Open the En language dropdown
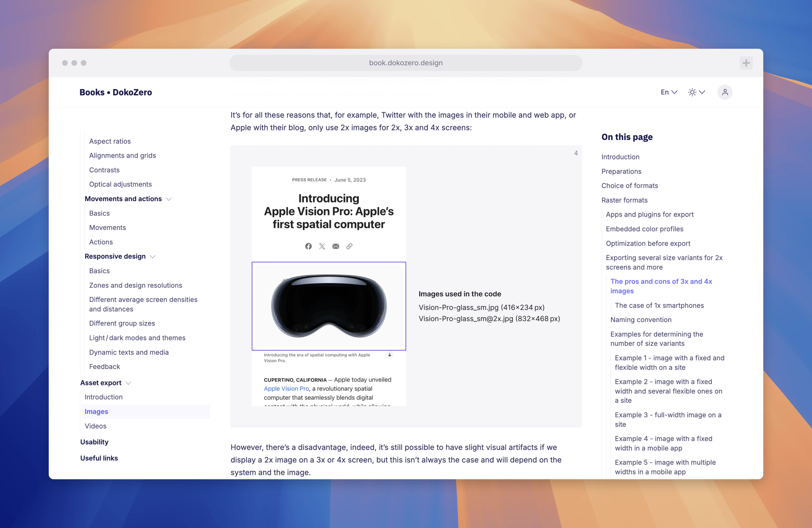 [669, 92]
